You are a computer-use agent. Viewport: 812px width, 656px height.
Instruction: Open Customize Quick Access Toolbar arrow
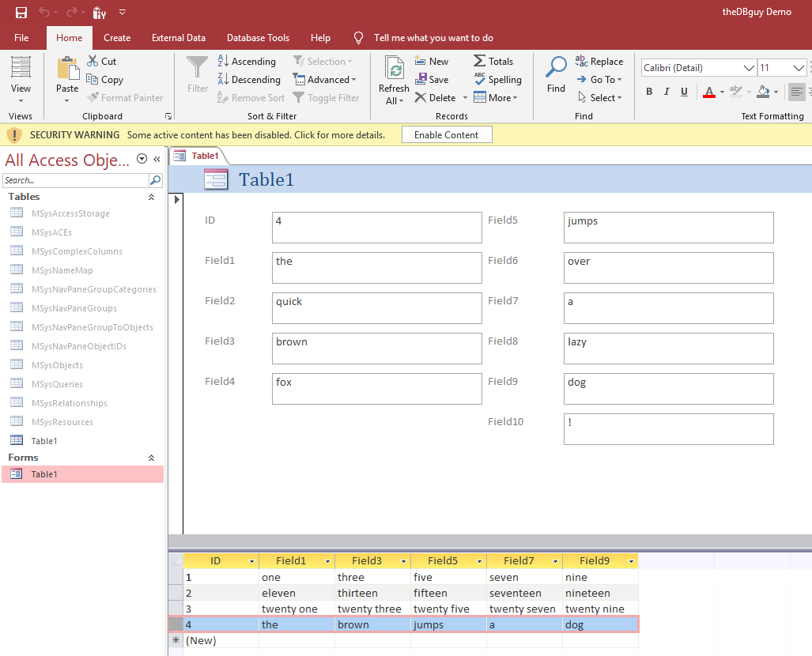click(123, 12)
